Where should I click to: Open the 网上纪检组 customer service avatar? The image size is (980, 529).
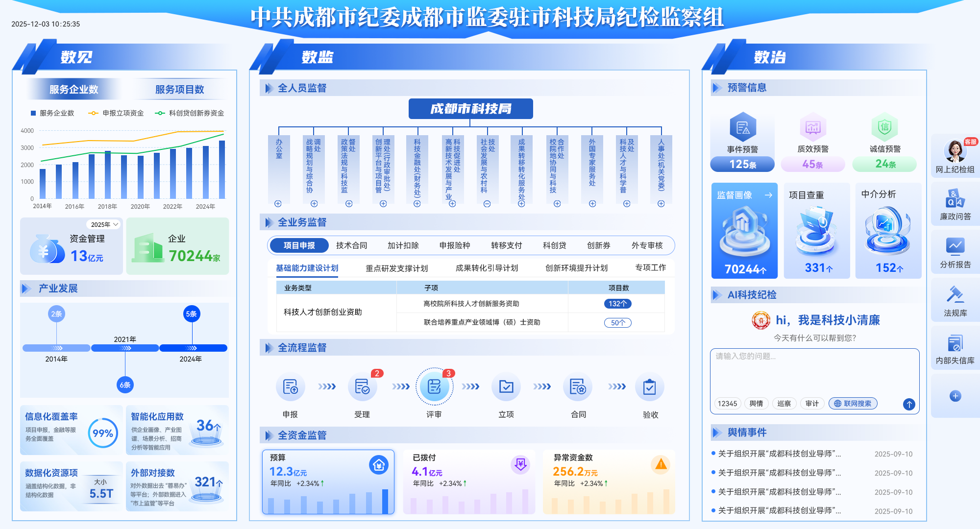(955, 151)
